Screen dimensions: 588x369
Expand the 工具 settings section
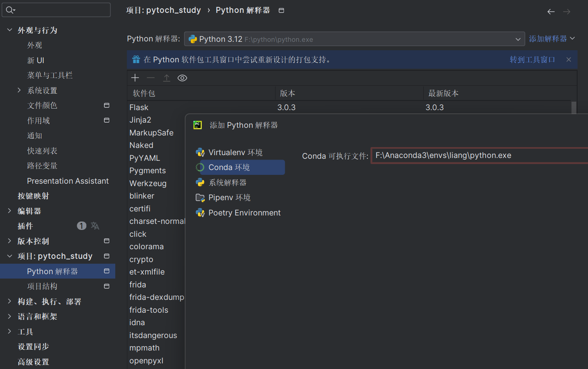pos(10,331)
